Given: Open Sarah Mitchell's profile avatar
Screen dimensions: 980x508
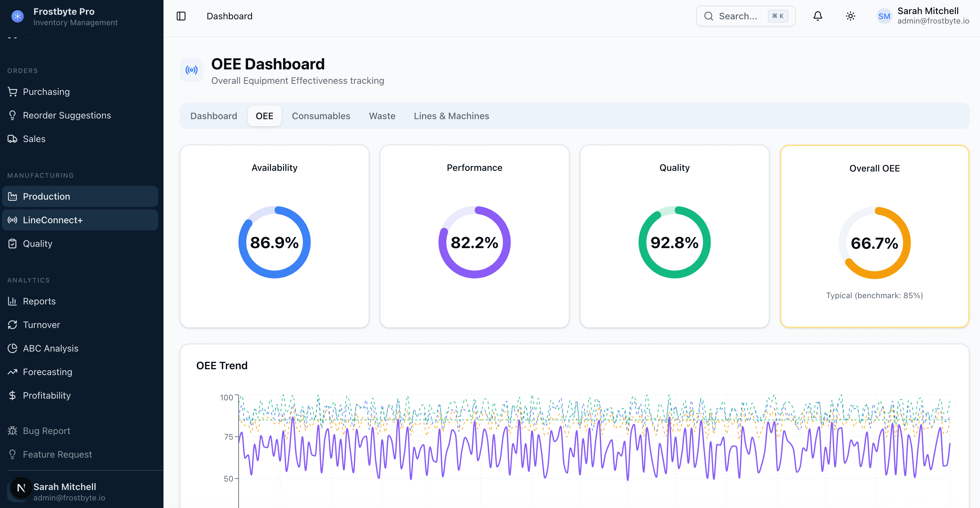Looking at the screenshot, I should tap(884, 16).
